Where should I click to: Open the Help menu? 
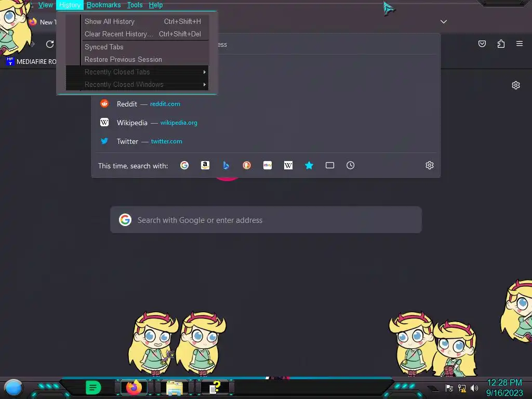pyautogui.click(x=156, y=5)
